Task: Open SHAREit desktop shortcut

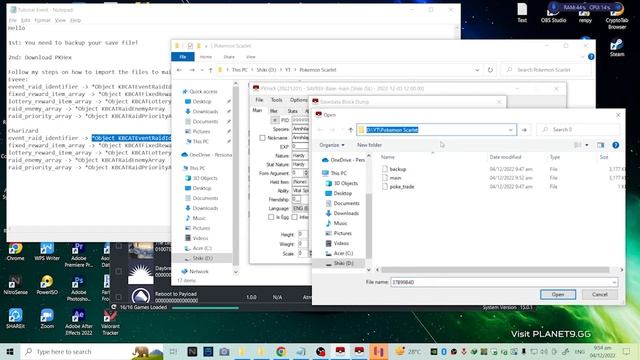Action: pos(15,319)
